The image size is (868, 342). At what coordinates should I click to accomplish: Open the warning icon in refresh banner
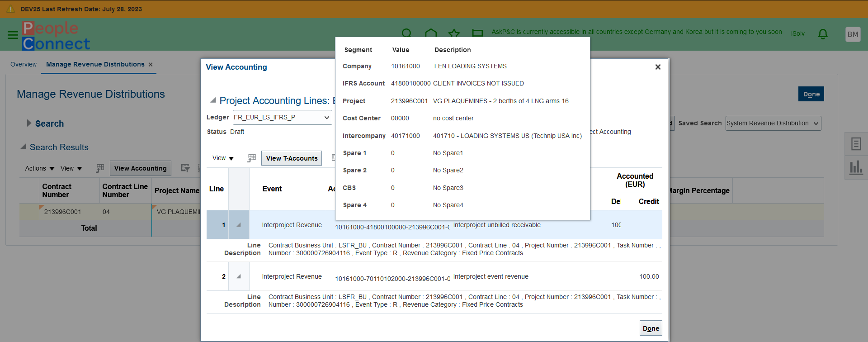point(11,9)
